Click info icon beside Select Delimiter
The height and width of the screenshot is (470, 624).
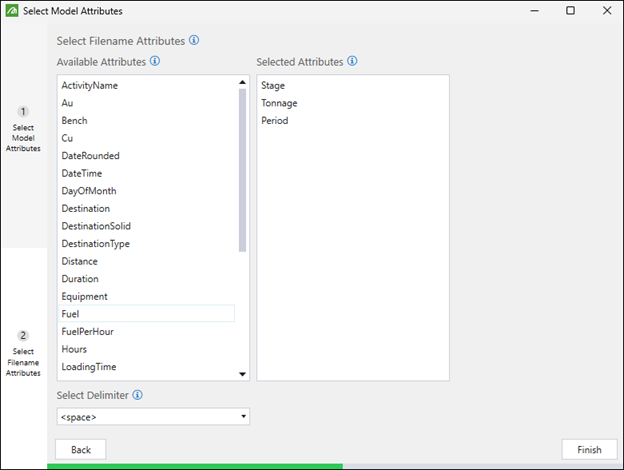pyautogui.click(x=137, y=395)
